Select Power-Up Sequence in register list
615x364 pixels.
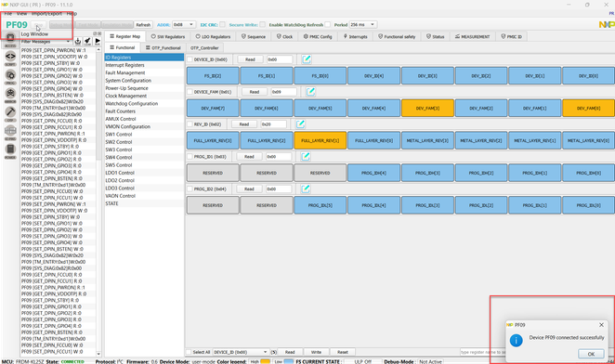[144, 88]
